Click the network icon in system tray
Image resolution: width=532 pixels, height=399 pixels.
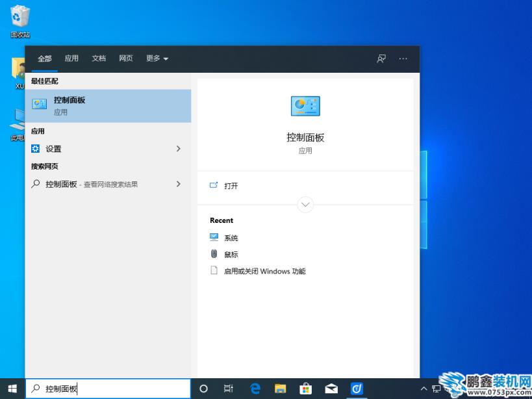tap(436, 389)
